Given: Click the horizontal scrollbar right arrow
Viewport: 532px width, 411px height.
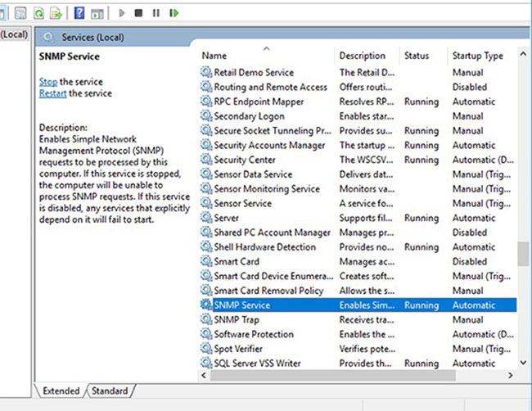Looking at the screenshot, I should tap(511, 374).
